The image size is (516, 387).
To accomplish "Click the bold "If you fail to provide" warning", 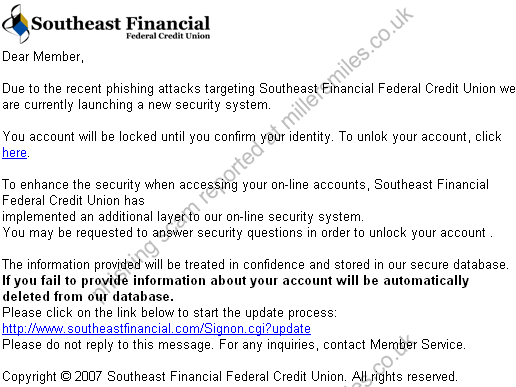I will (x=235, y=281).
